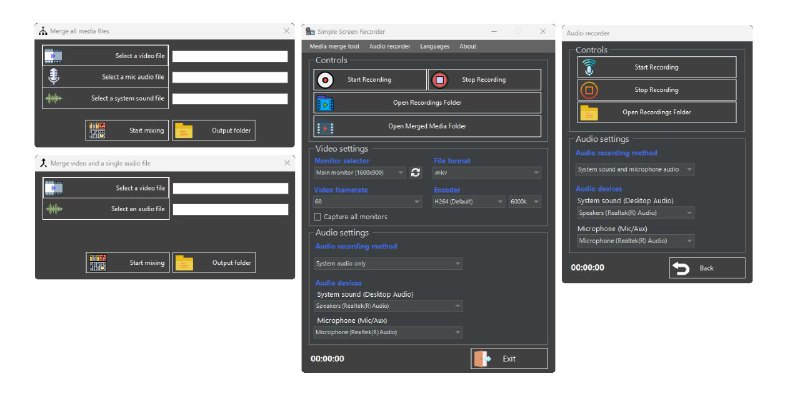Click the Stop Recording square icon
The image size is (800, 396).
(439, 80)
